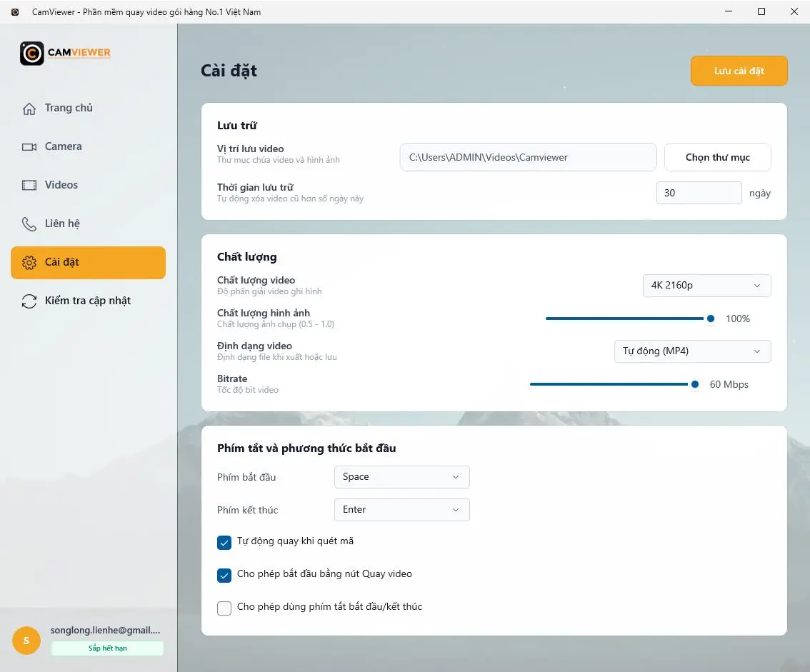Click the storage days input field
The image size is (810, 672).
(699, 193)
